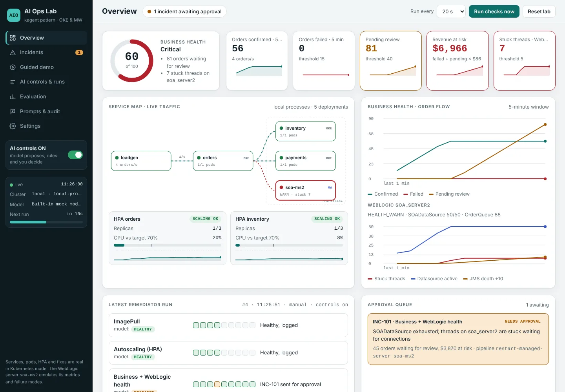Open the Revenue at risk card

(x=457, y=61)
